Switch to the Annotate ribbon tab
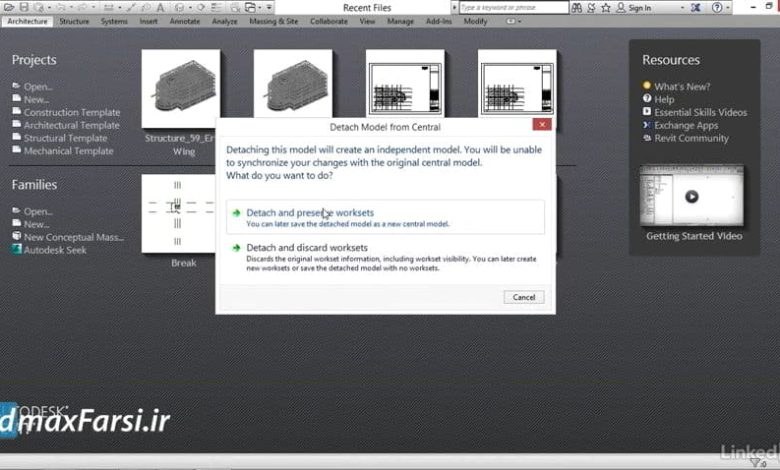The height and width of the screenshot is (470, 780). [185, 21]
